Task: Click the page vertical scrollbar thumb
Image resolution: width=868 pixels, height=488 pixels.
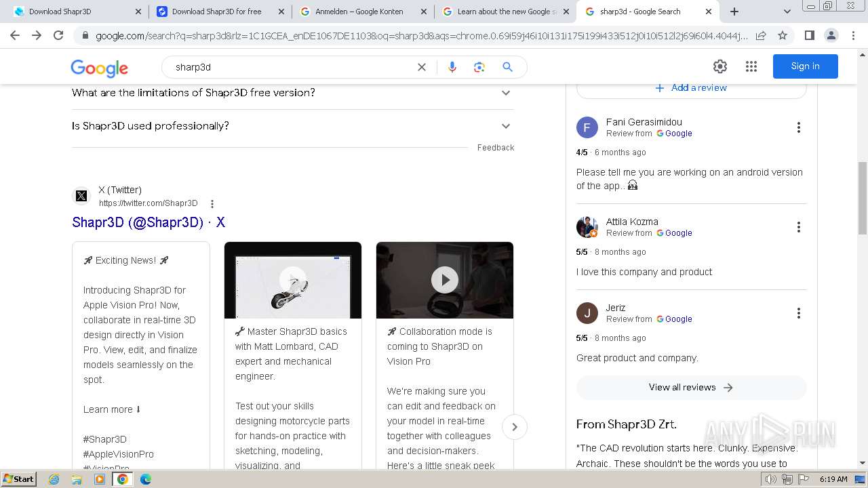Action: tap(863, 199)
